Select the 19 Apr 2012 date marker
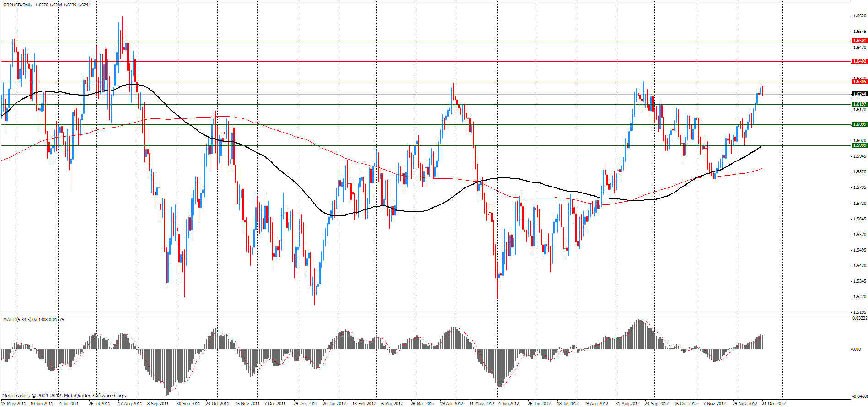The height and width of the screenshot is (407, 868). [451, 403]
